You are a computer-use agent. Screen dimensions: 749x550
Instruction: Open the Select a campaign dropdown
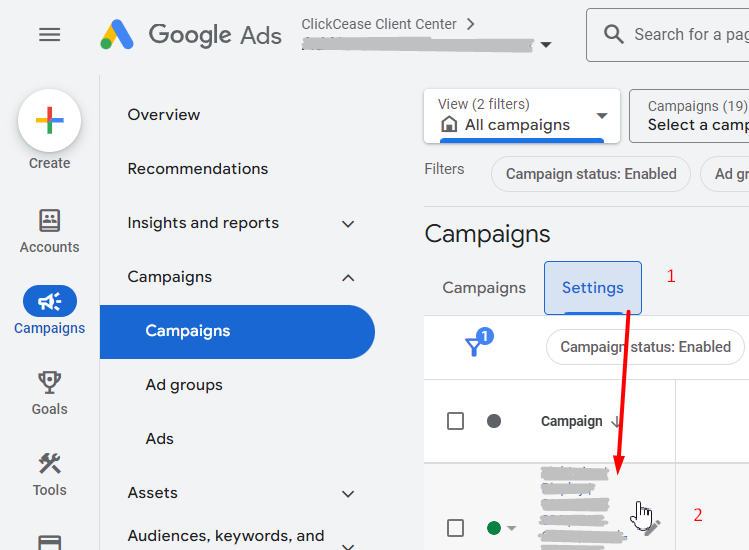pyautogui.click(x=689, y=116)
